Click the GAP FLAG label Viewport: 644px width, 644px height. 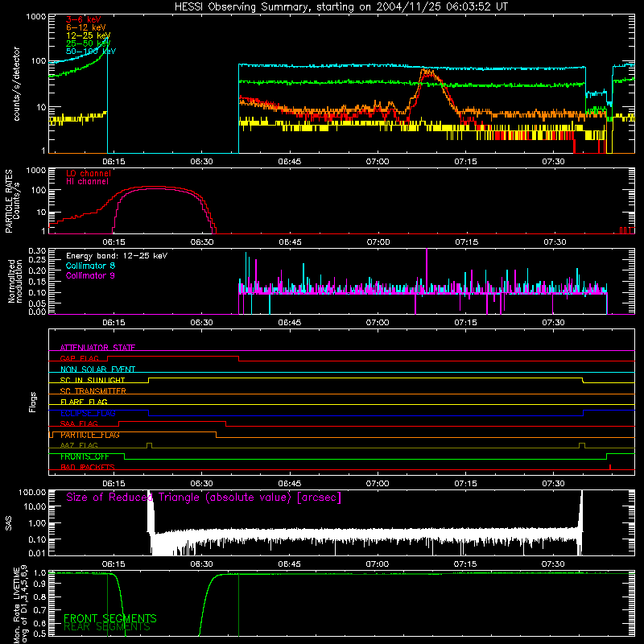point(79,358)
